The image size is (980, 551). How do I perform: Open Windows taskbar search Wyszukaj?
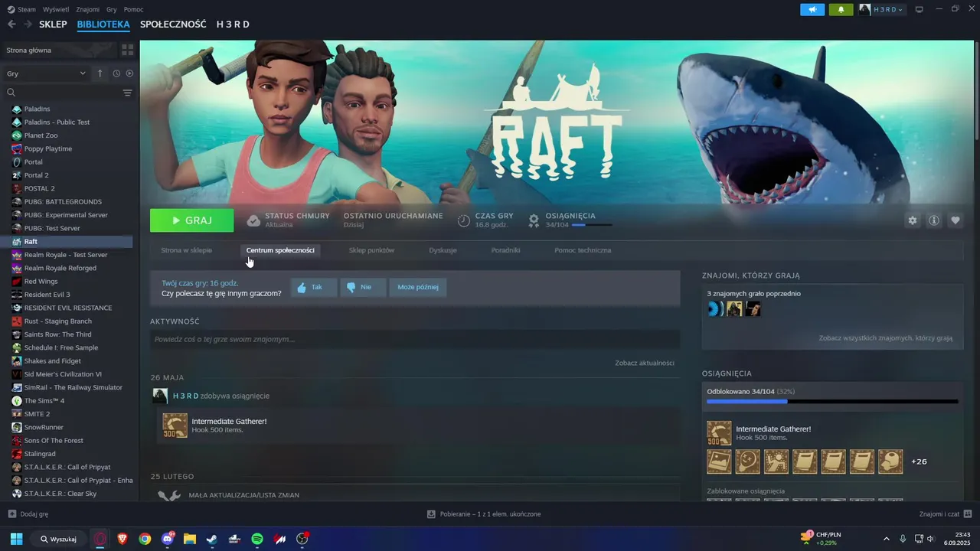[x=58, y=539]
